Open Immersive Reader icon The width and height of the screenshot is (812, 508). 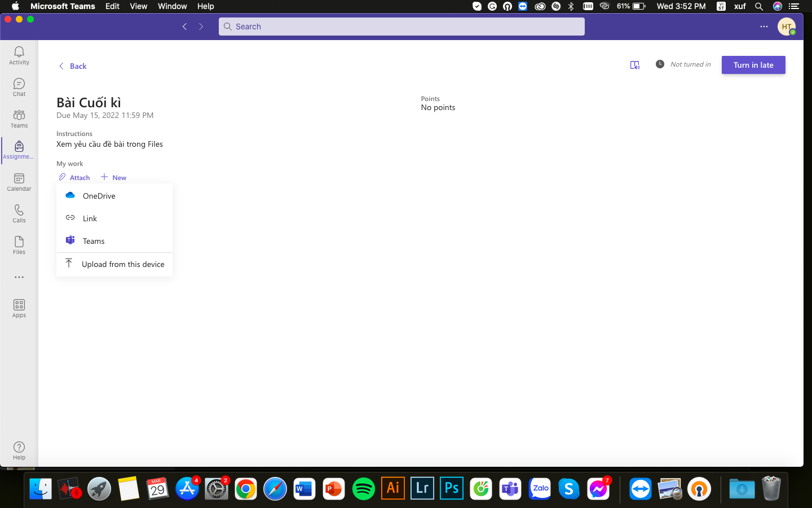(635, 65)
